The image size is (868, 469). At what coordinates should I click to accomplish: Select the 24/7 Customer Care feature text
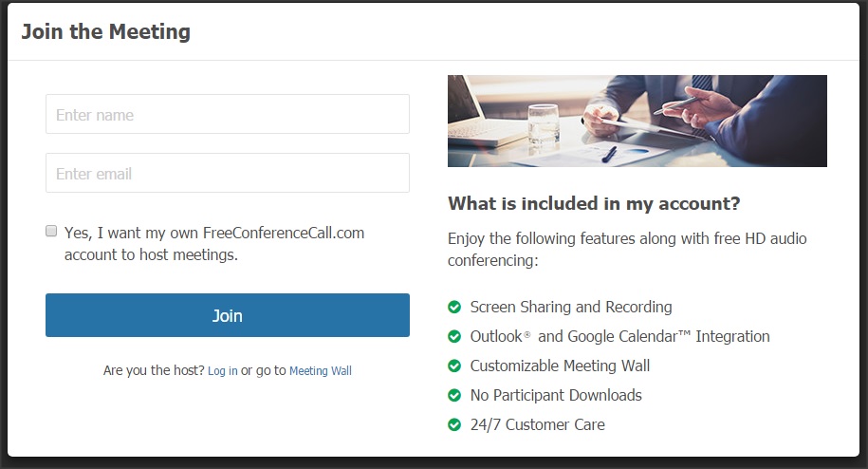[x=538, y=424]
